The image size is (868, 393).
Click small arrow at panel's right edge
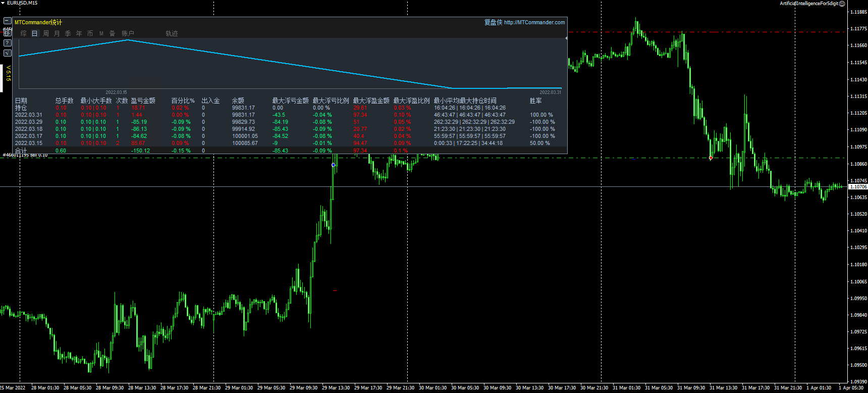tap(566, 38)
